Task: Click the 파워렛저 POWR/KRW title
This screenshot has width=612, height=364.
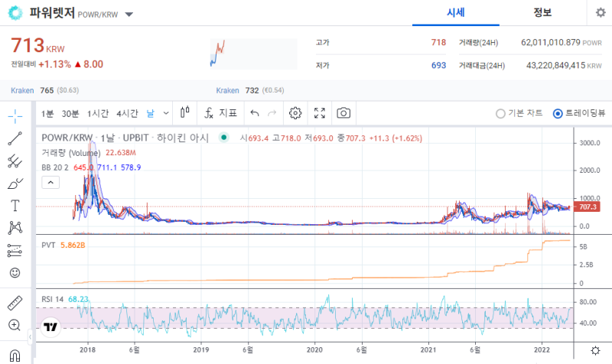Action: point(73,13)
